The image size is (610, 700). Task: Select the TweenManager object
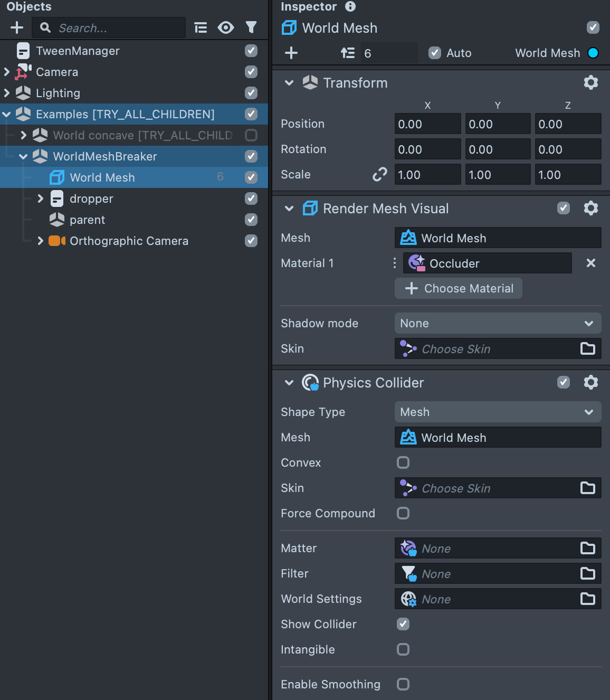[x=78, y=51]
